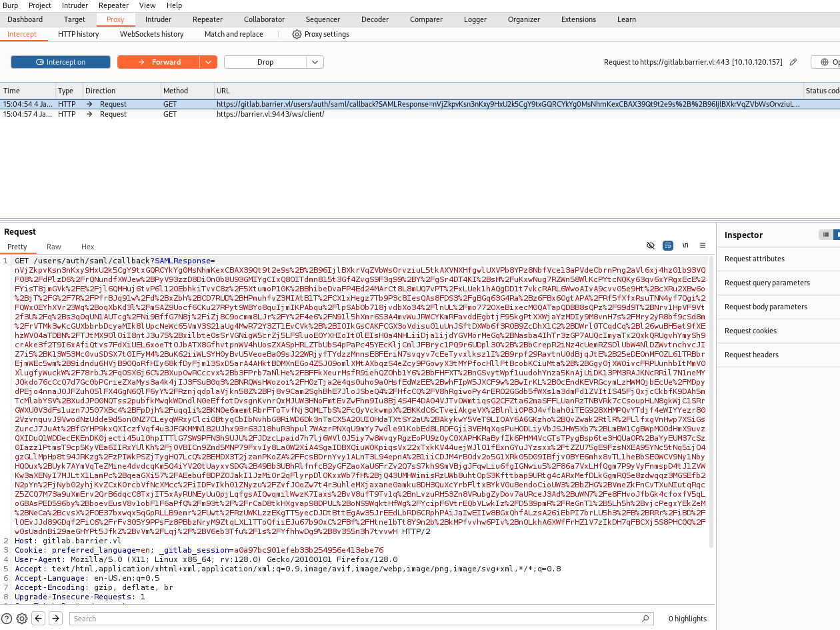Click the edit target pencil icon
Viewport: 840px width, 630px height.
793,62
